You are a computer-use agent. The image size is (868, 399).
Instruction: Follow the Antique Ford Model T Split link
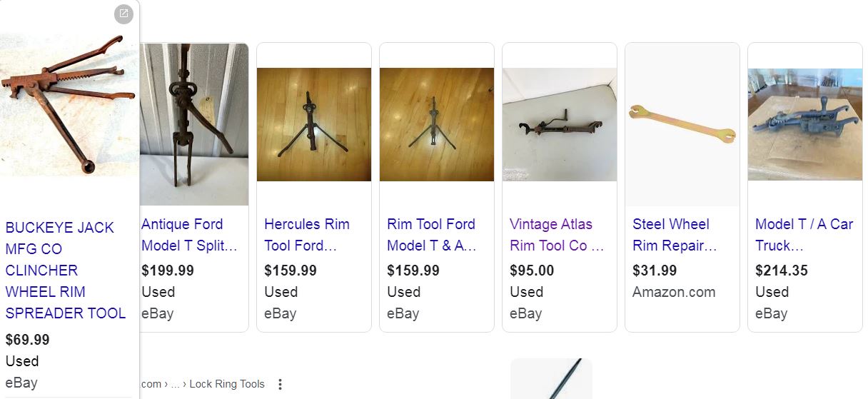[x=189, y=235]
